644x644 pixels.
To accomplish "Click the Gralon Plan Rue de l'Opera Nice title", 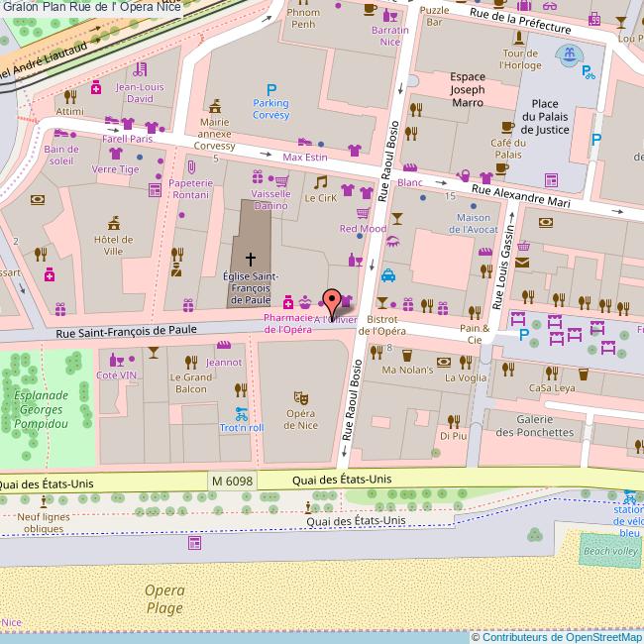I will click(x=91, y=7).
